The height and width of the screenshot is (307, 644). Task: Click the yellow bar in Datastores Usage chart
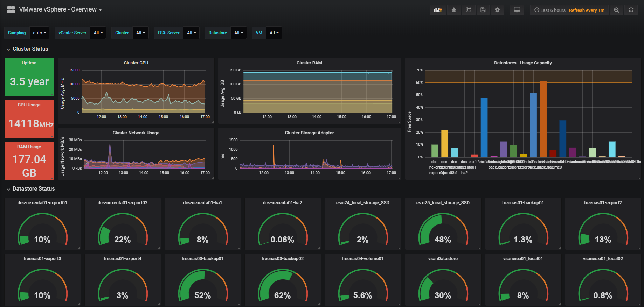[x=445, y=144]
